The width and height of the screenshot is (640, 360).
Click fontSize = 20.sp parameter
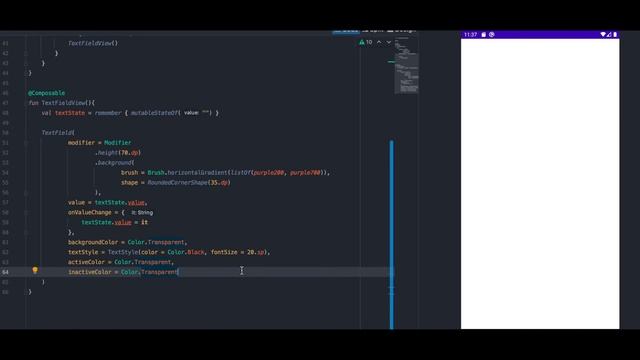pyautogui.click(x=238, y=252)
